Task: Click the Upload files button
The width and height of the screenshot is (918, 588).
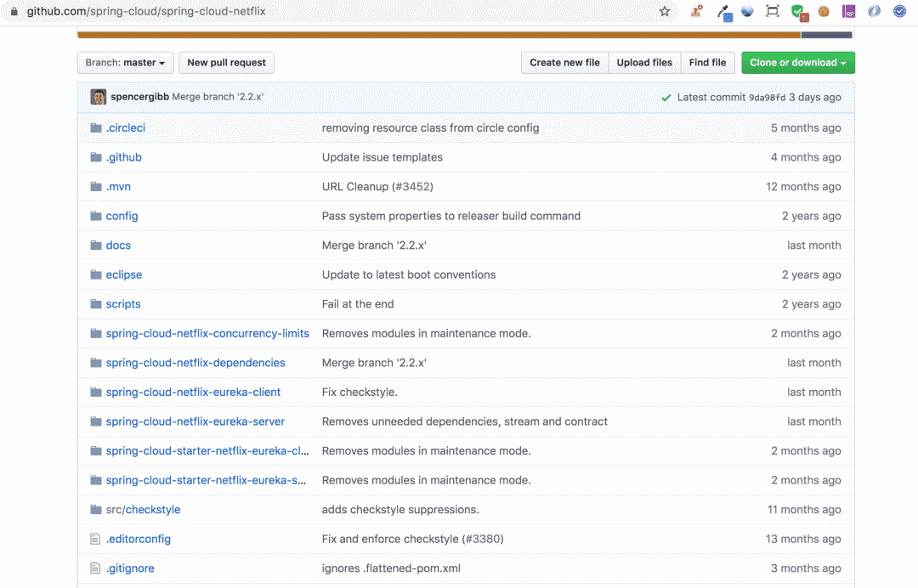Action: 644,63
